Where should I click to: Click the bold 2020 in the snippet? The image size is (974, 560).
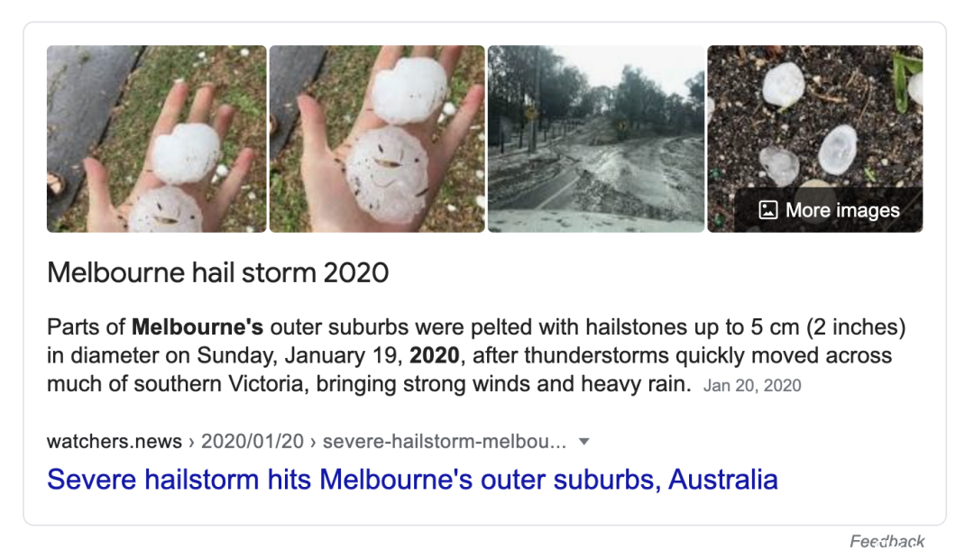coord(434,355)
